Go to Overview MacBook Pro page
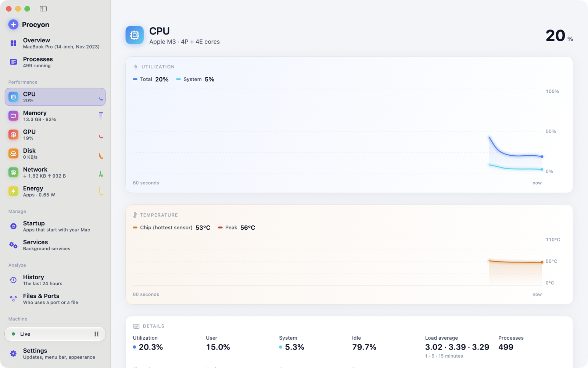 pos(55,43)
